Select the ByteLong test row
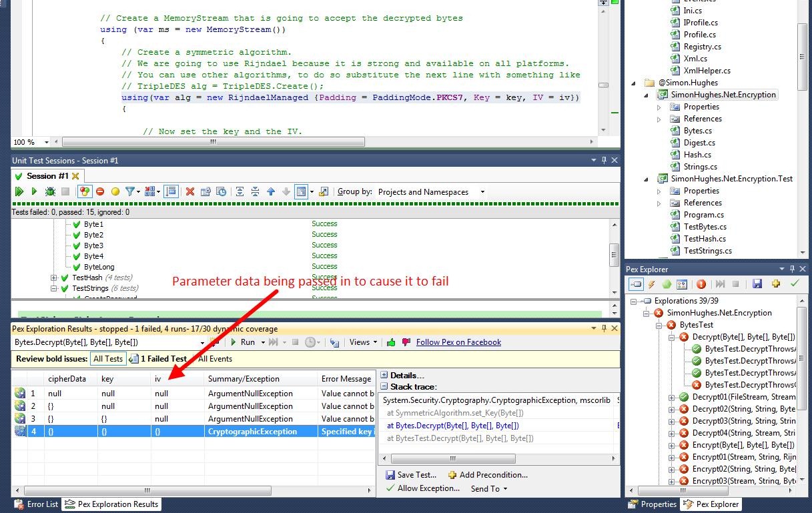This screenshot has height=513, width=812. [99, 267]
